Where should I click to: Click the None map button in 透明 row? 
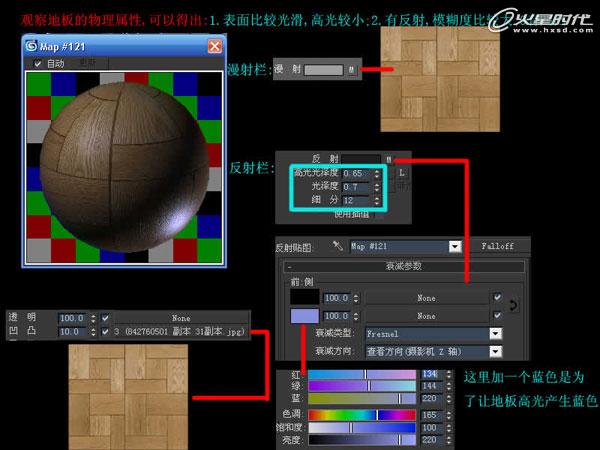[x=181, y=318]
